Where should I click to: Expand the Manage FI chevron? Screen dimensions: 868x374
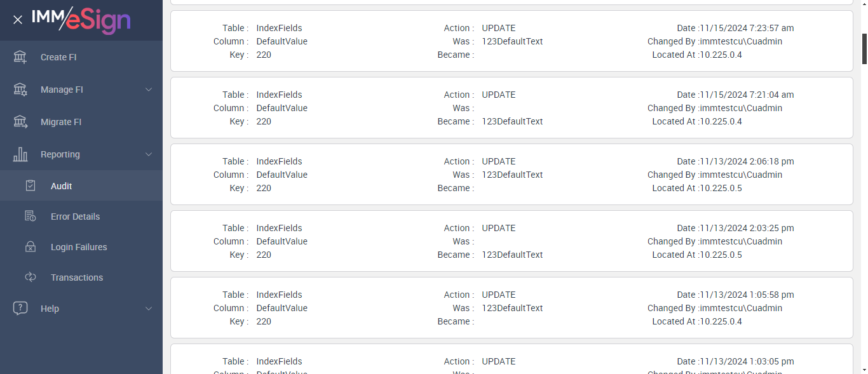pyautogui.click(x=149, y=90)
